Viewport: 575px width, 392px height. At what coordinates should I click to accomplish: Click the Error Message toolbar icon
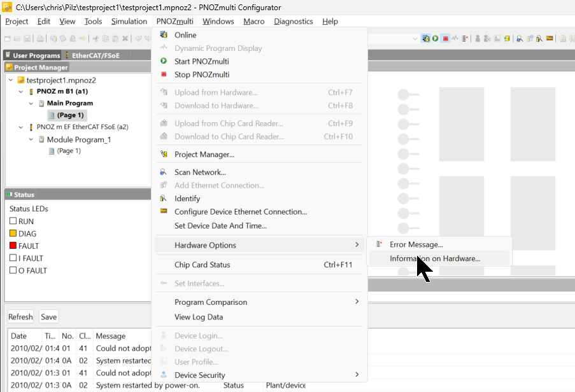(x=465, y=38)
